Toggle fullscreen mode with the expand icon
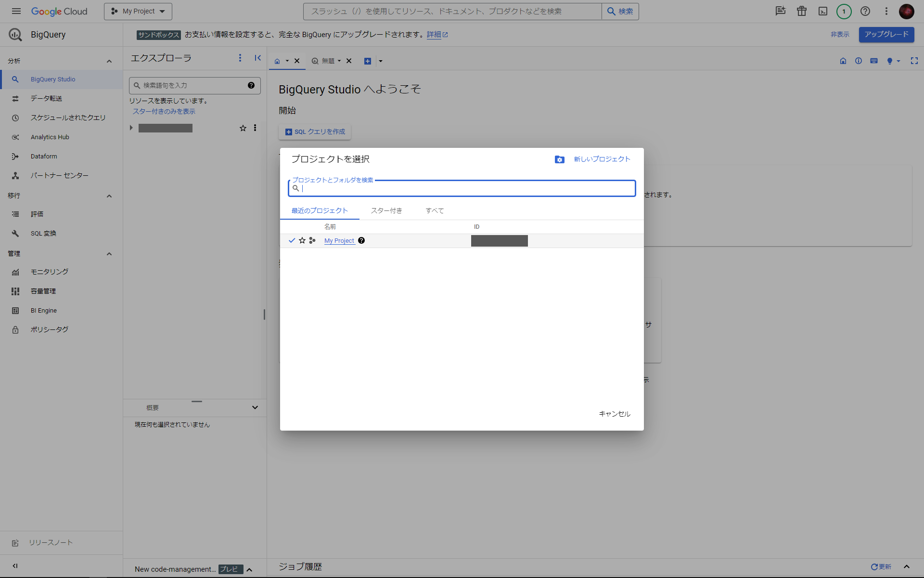Viewport: 924px width, 578px height. pos(915,61)
